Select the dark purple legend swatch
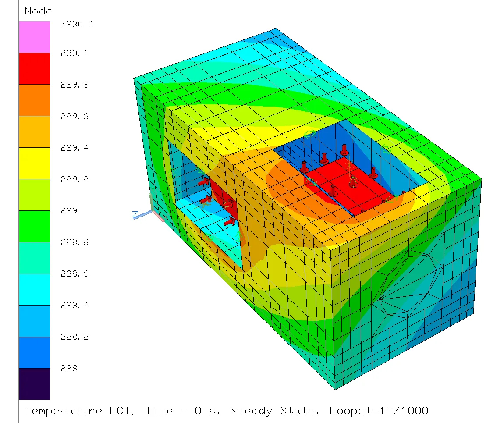 click(35, 384)
